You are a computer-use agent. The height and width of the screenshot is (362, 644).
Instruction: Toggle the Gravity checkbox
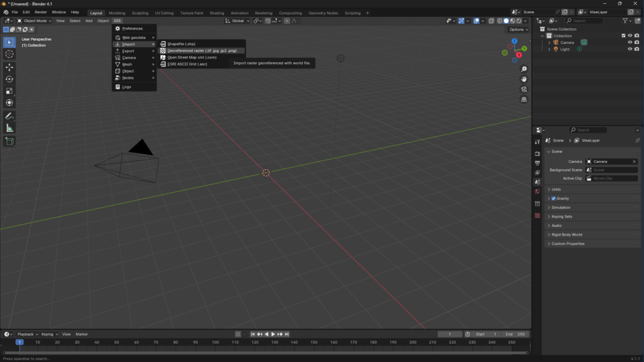553,199
